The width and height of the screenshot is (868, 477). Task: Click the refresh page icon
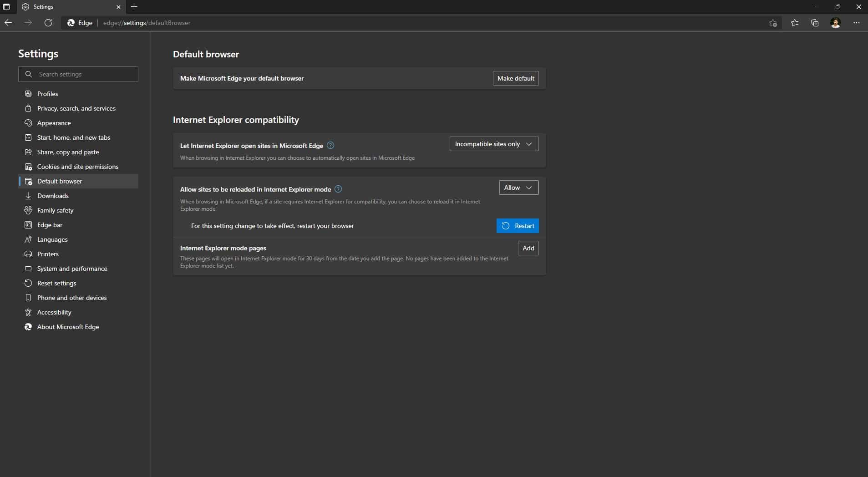pyautogui.click(x=48, y=23)
